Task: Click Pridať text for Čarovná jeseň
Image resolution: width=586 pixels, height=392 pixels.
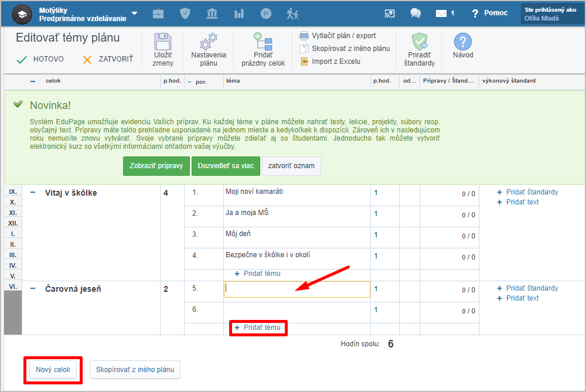Action: point(518,298)
